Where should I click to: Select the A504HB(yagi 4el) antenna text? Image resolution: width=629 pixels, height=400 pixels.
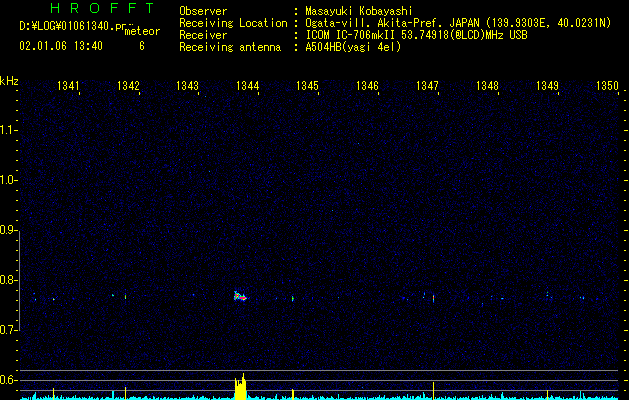click(353, 47)
